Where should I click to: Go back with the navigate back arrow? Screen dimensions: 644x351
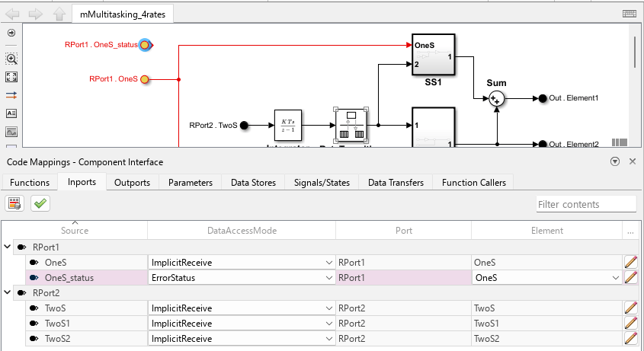(x=13, y=14)
